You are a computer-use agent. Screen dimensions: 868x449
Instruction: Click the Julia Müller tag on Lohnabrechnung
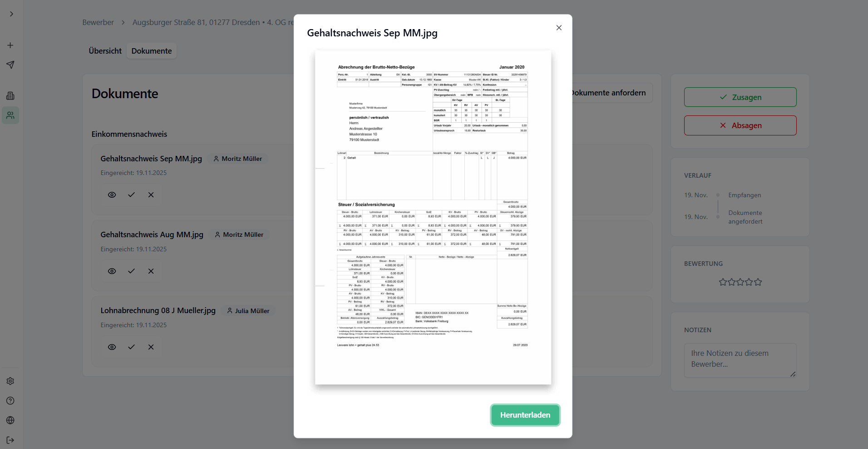(248, 311)
